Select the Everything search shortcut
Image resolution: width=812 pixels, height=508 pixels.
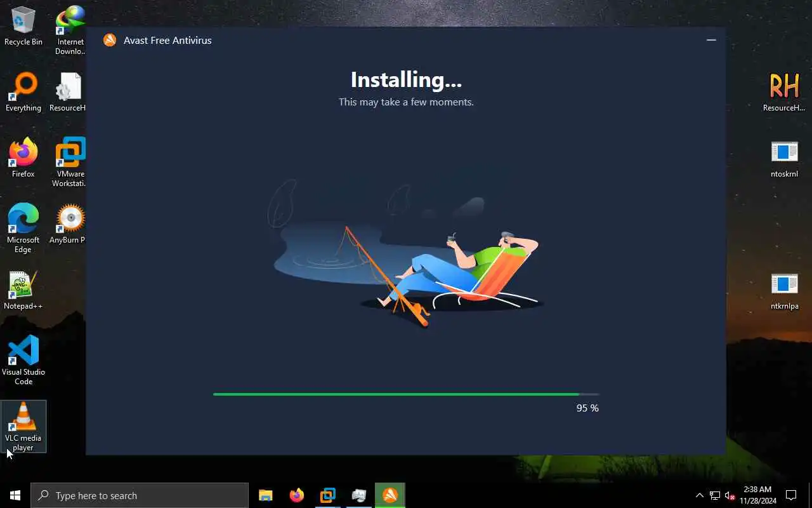tap(23, 93)
